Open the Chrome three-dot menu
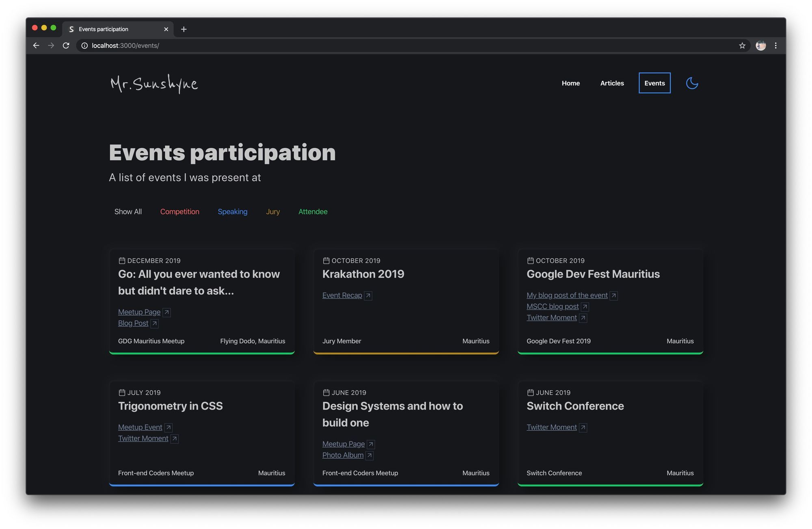Viewport: 812px width, 529px height. click(x=775, y=46)
